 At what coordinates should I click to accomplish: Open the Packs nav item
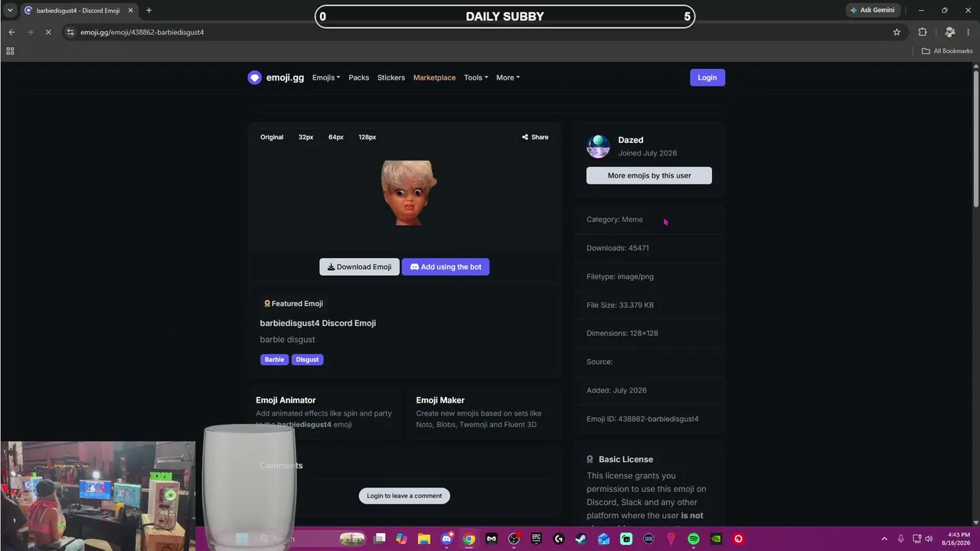(x=359, y=77)
